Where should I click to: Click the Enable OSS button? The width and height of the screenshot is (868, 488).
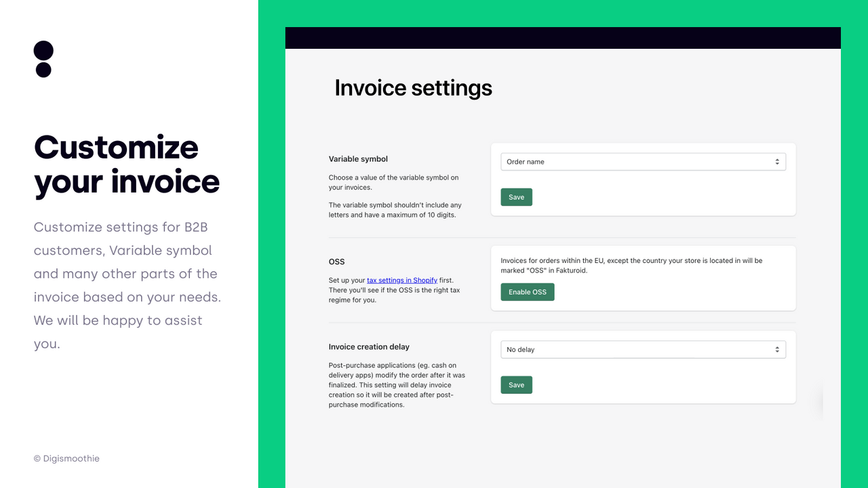(527, 292)
